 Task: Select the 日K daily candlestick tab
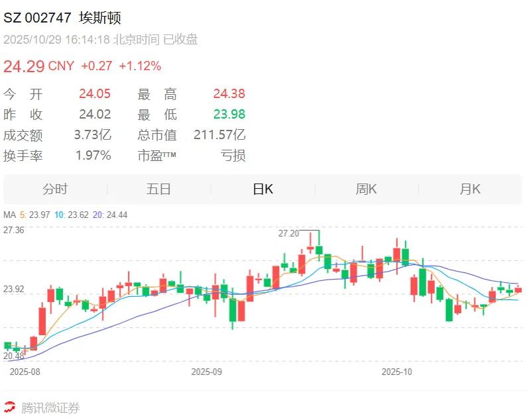click(263, 189)
